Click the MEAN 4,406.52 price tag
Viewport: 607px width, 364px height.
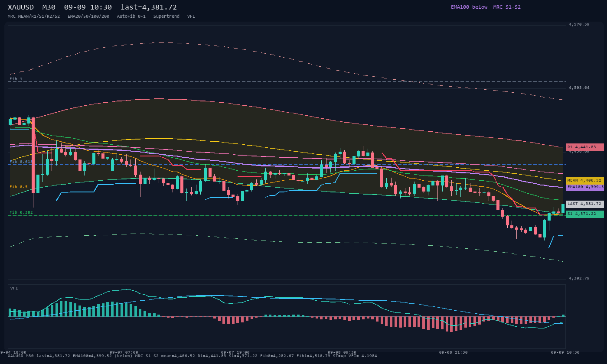(x=585, y=180)
